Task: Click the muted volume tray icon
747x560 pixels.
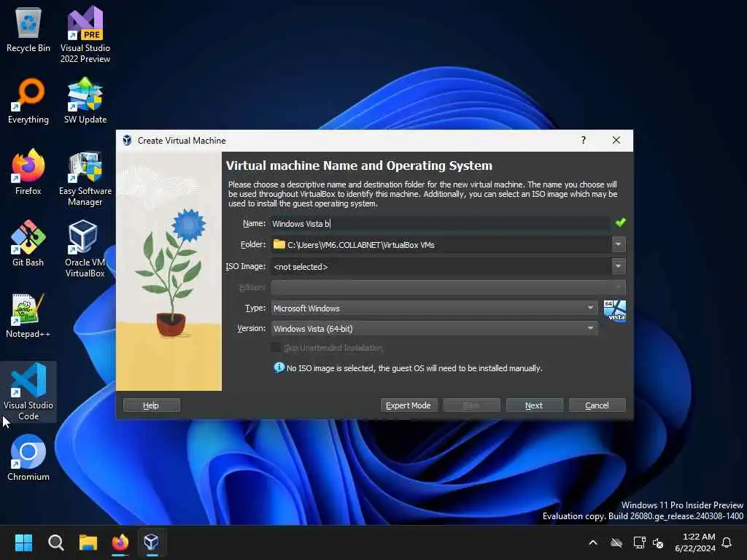Action: coord(659,542)
